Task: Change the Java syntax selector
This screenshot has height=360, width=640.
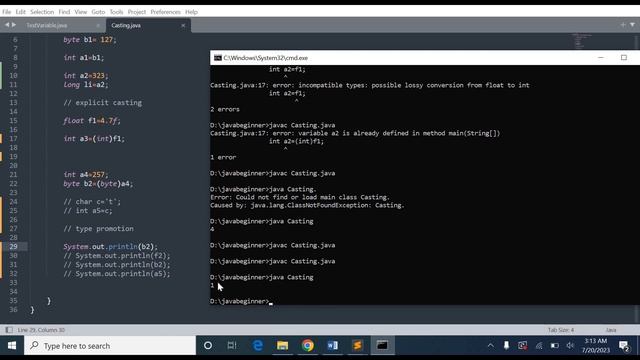Action: click(x=611, y=330)
